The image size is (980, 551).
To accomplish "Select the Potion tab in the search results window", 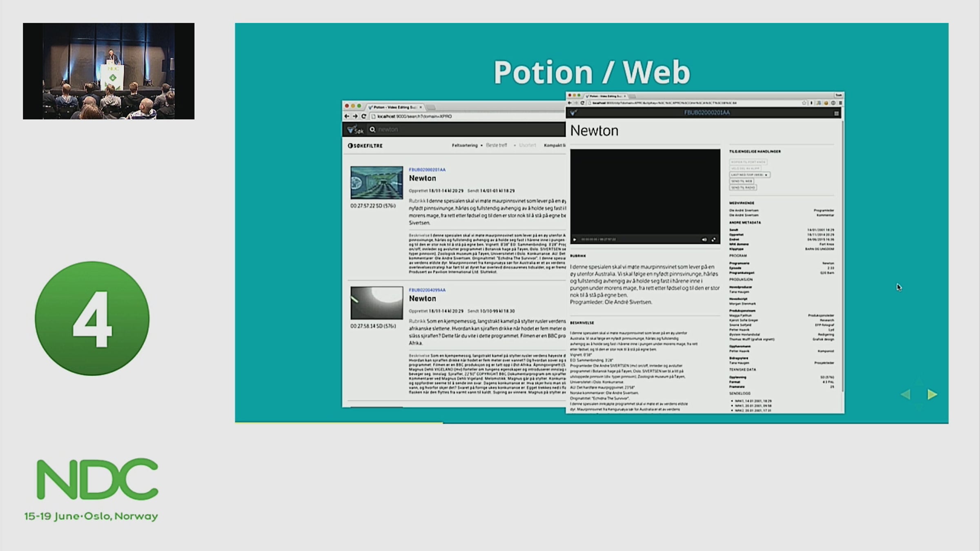I will pyautogui.click(x=395, y=107).
